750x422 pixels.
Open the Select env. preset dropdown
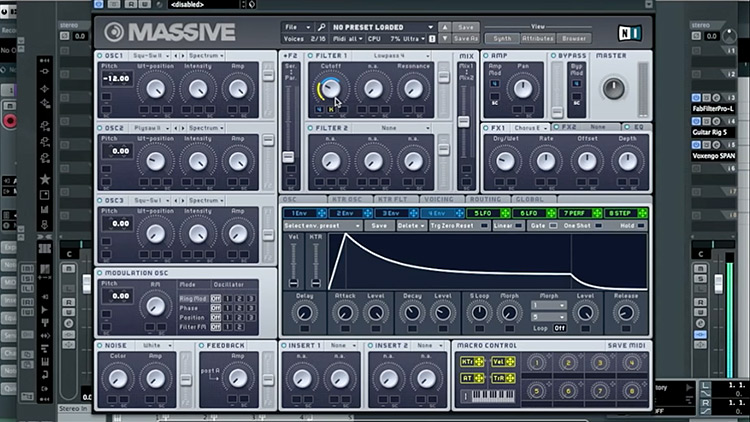pos(322,226)
